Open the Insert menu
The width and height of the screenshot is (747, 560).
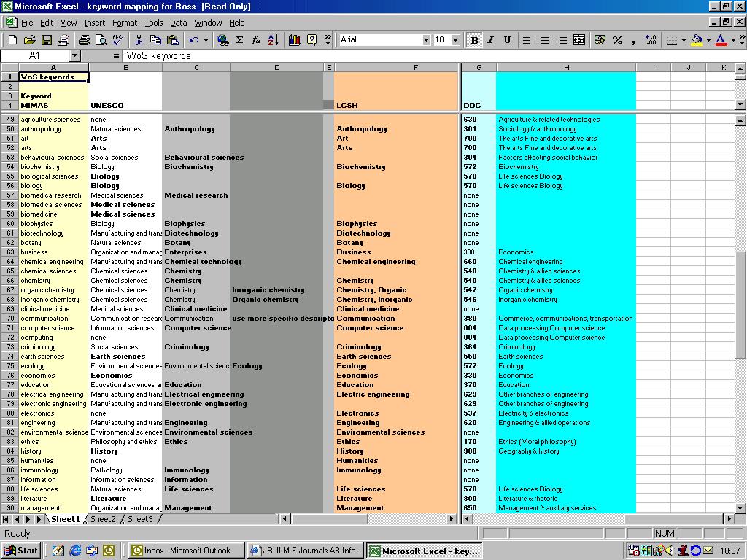coord(94,23)
